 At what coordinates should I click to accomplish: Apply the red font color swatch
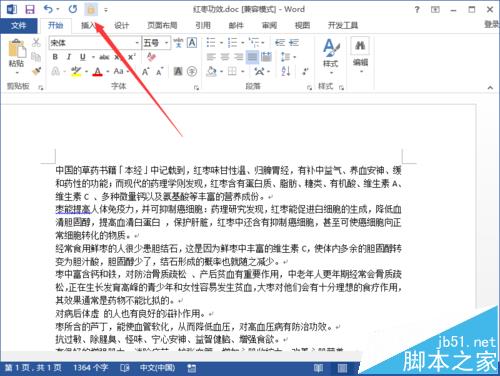point(97,71)
